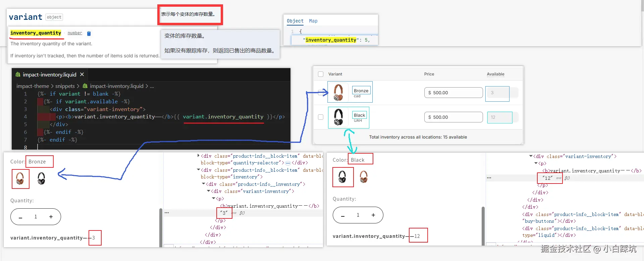Decrease quantity with minus under Color: Black
This screenshot has width=644, height=261.
(343, 215)
